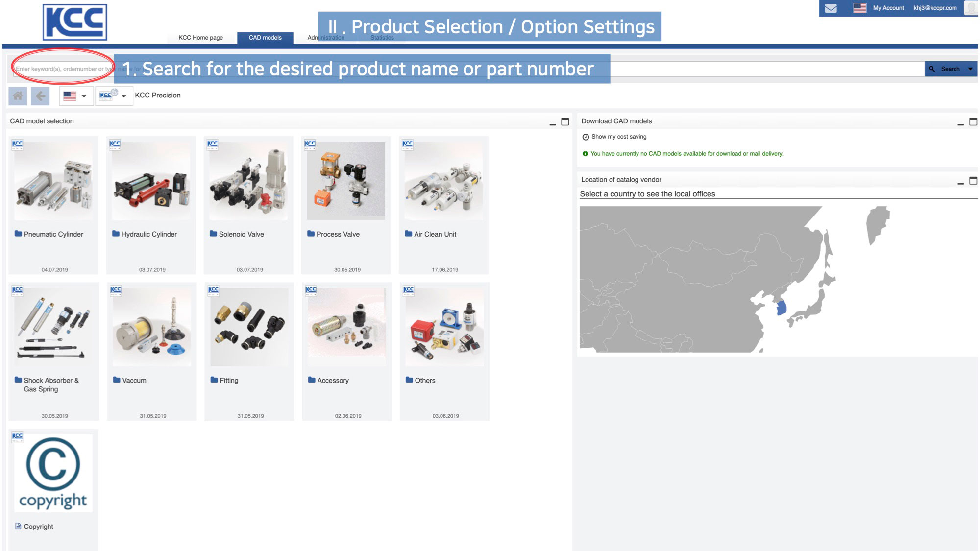Click the magnifier Search icon
The height and width of the screenshot is (551, 980).
(x=932, y=69)
